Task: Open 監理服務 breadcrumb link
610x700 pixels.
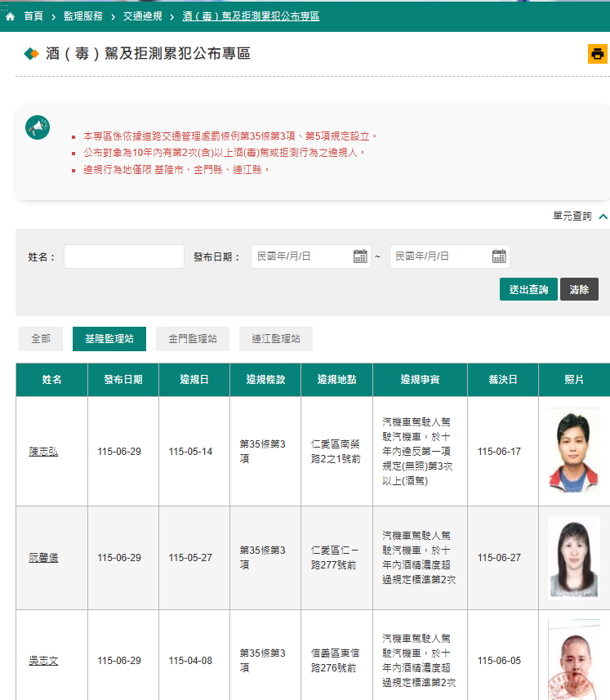Action: (83, 16)
